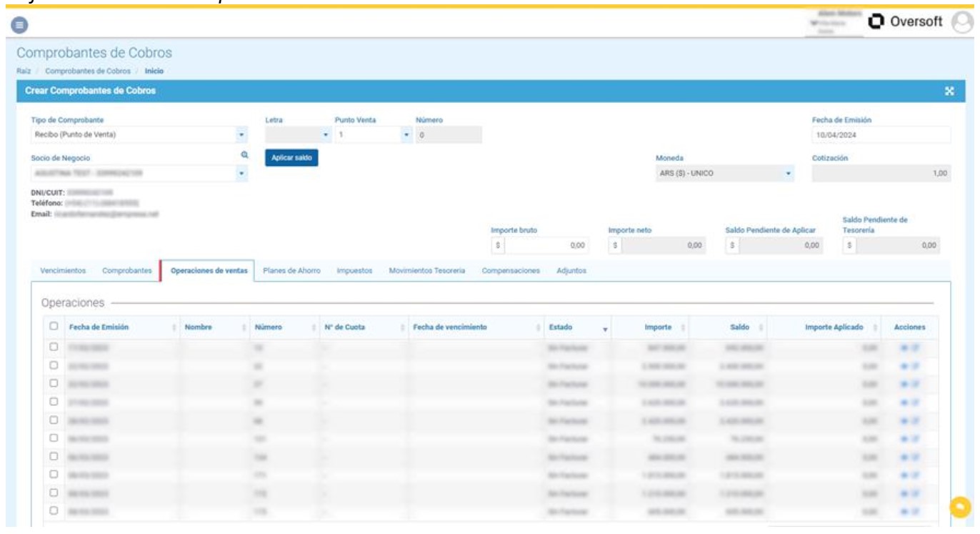Click the Socio de Negocio search magnifier

244,154
